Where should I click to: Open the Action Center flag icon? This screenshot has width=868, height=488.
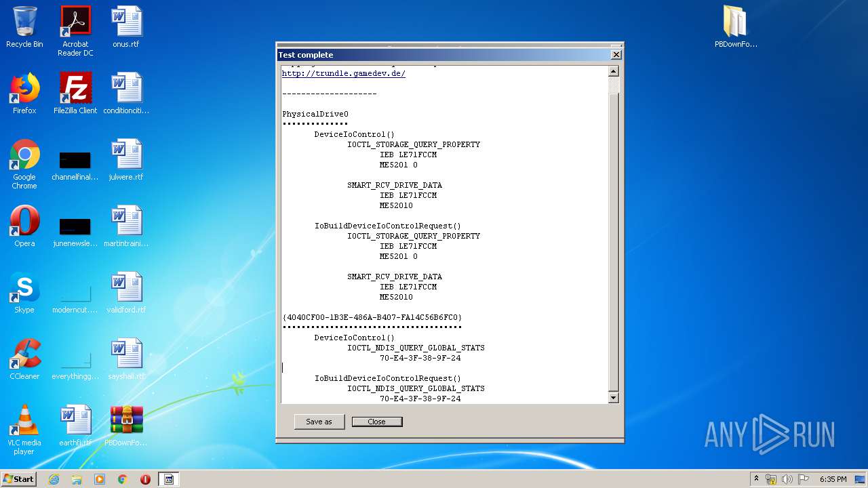803,479
